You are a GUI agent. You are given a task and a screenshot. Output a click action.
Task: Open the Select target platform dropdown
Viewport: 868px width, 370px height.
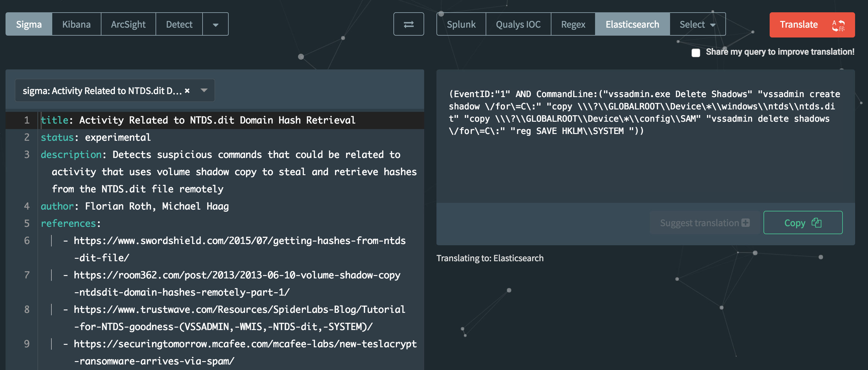tap(697, 24)
